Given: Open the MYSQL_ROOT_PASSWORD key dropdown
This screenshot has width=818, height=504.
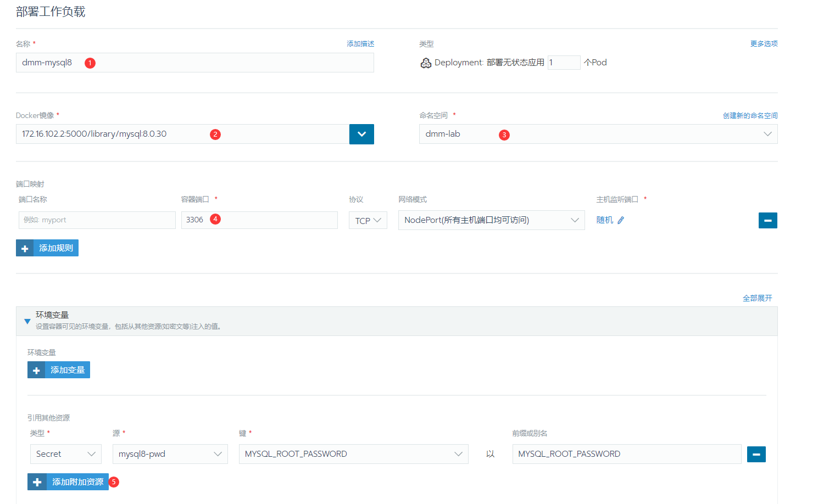Looking at the screenshot, I should pyautogui.click(x=354, y=454).
